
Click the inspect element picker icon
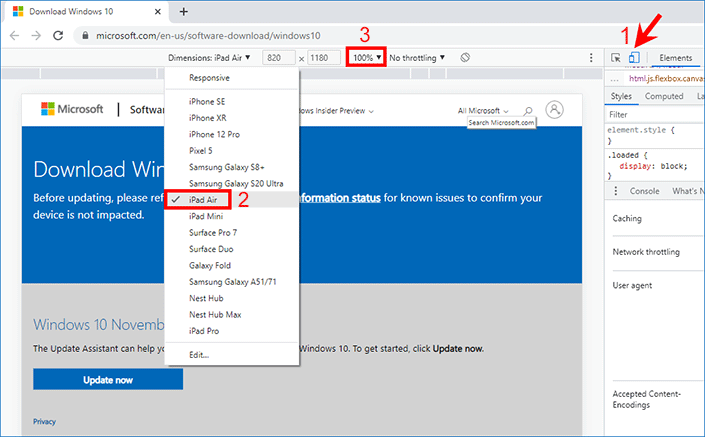pos(616,58)
